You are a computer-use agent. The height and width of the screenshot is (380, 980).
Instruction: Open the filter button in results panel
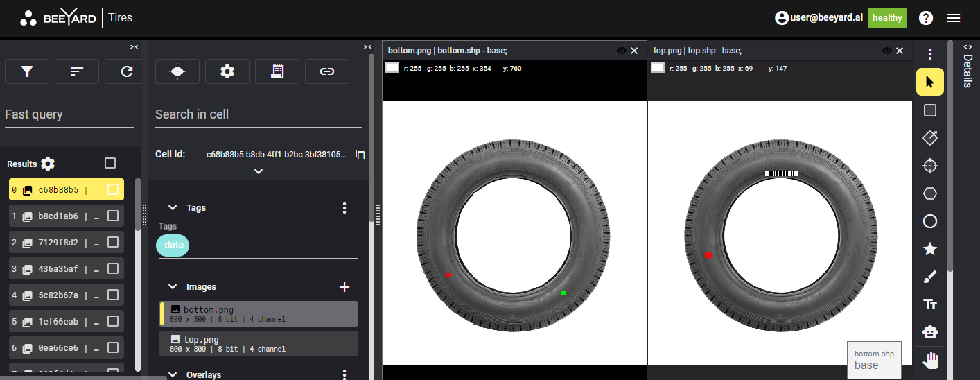(x=27, y=71)
